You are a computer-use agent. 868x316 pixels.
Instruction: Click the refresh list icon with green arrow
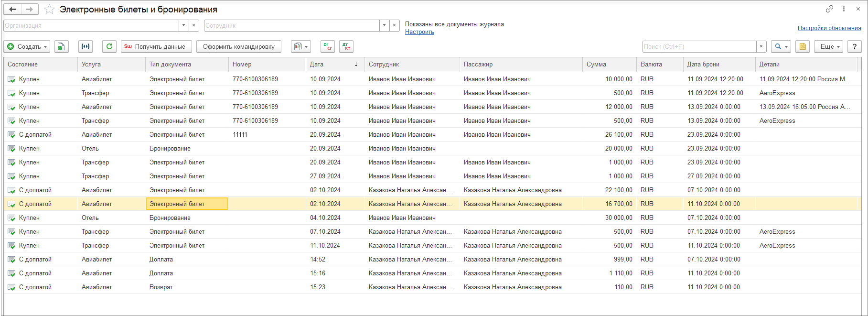click(x=109, y=46)
